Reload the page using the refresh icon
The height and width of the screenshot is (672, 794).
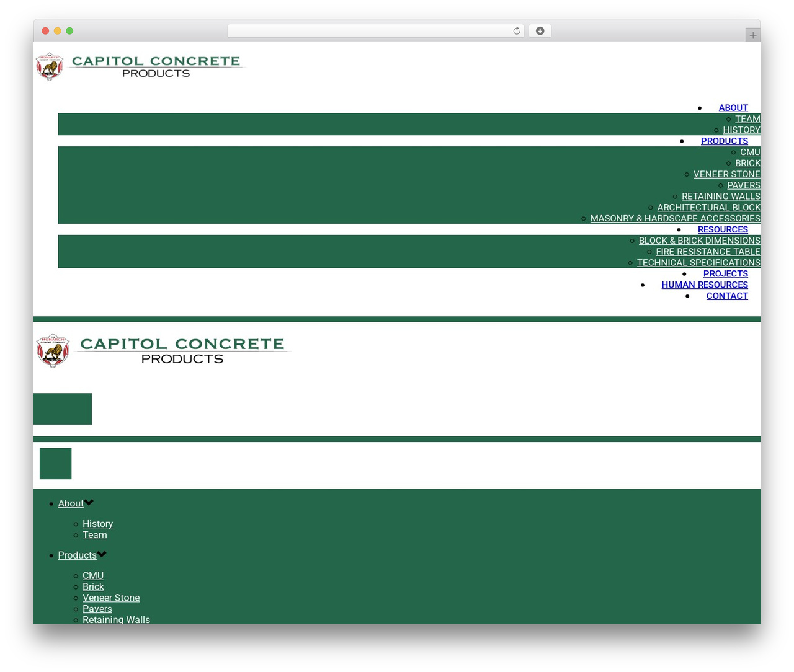516,31
